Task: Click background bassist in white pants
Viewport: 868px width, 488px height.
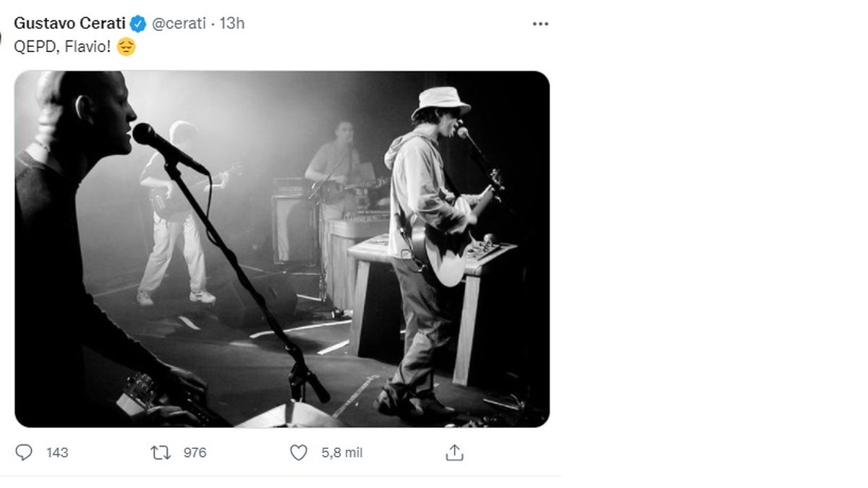Action: tap(174, 217)
